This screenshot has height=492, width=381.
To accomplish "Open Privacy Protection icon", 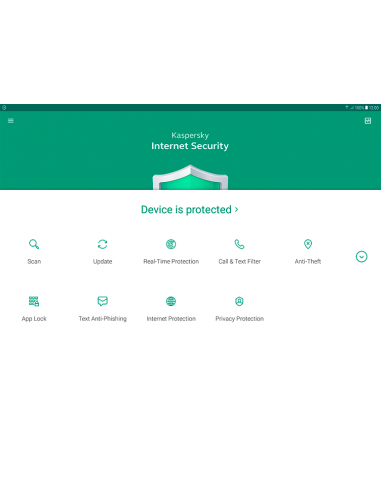I will point(239,301).
